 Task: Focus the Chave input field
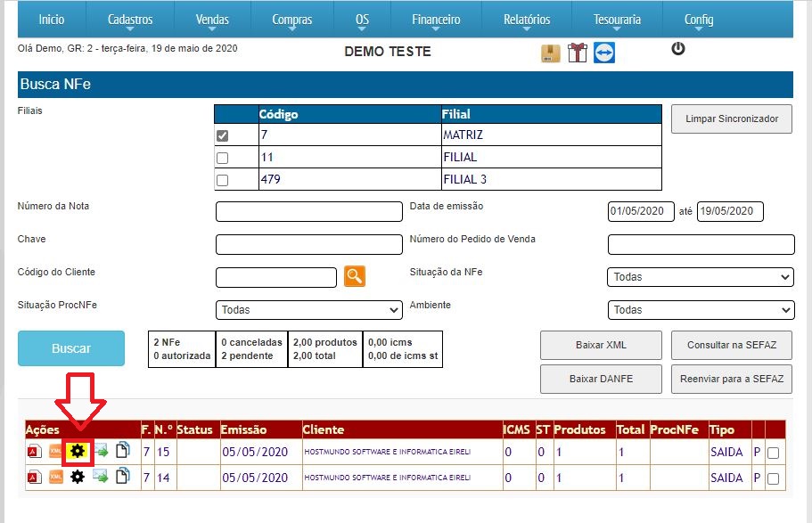pos(309,244)
